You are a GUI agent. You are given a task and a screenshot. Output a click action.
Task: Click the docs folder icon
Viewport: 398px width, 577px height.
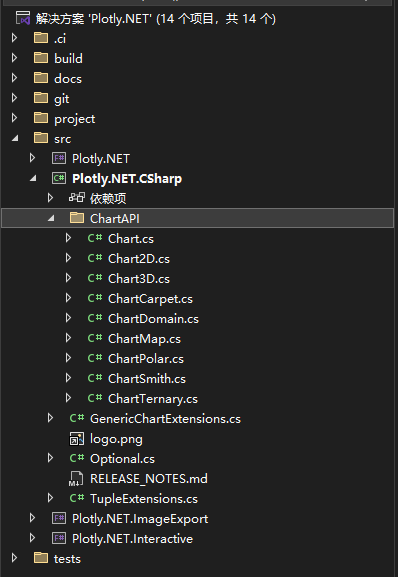click(x=41, y=78)
